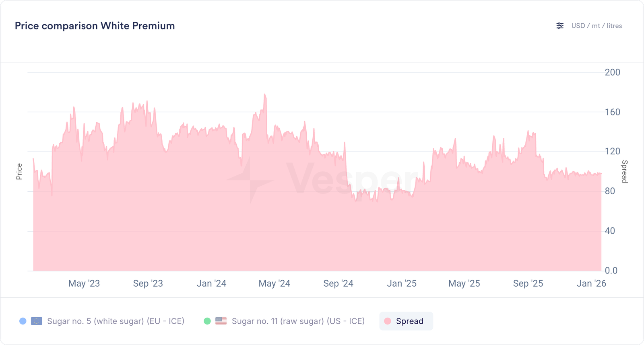Hide the Spread series
This screenshot has width=644, height=345.
(409, 321)
